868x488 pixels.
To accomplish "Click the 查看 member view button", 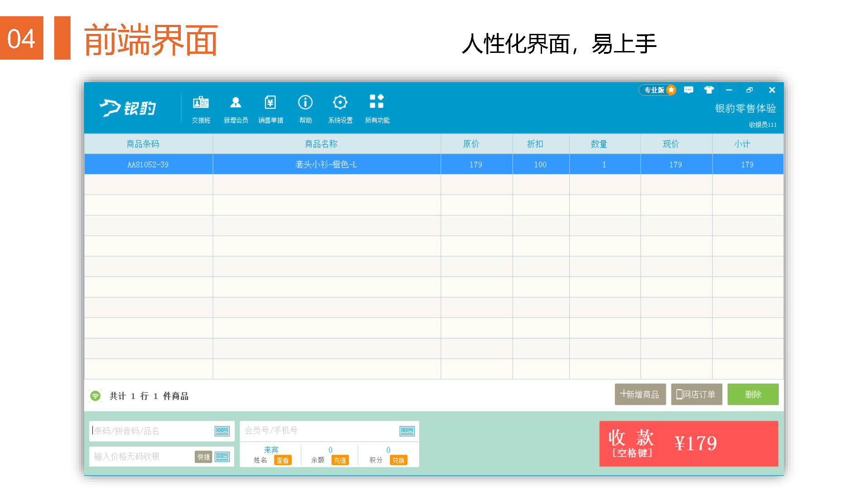I will pos(283,460).
